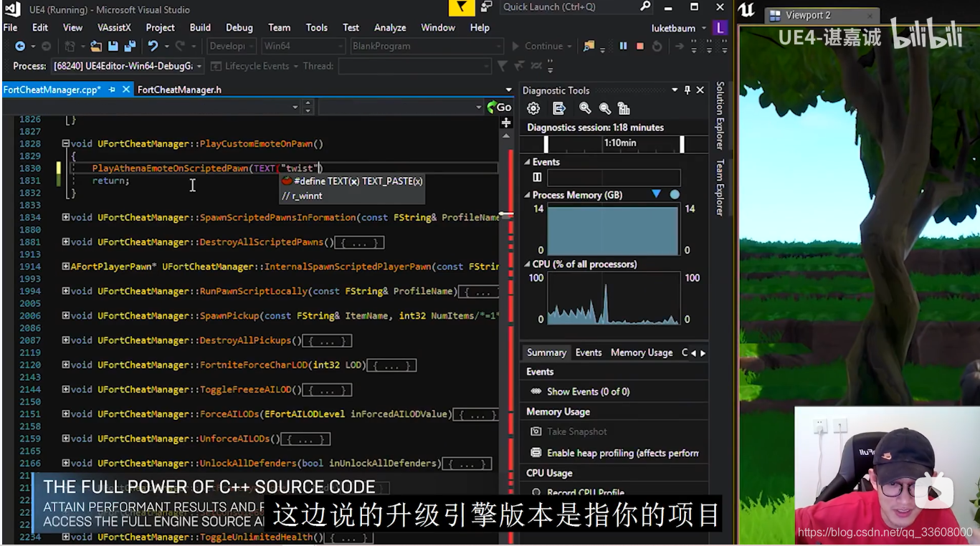Click the Diagnostic Tools export session icon
The image size is (980, 546).
point(559,108)
